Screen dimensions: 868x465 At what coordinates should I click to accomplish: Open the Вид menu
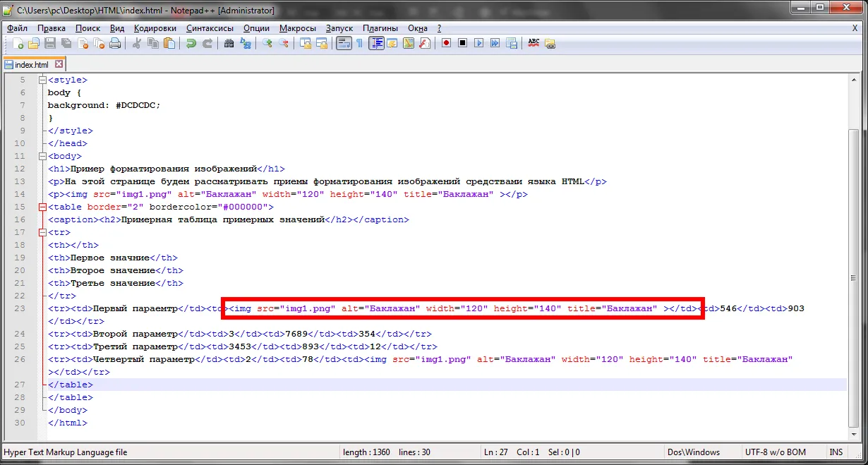[117, 28]
